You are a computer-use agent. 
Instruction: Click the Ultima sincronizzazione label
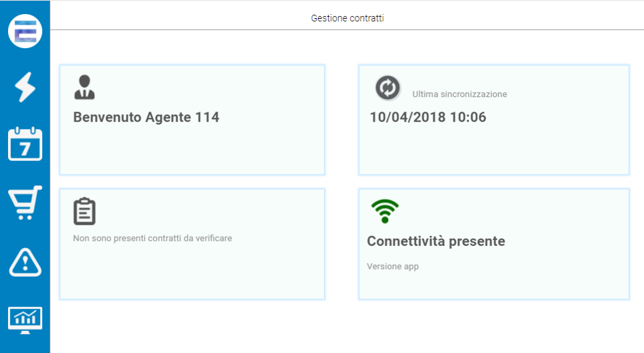tap(460, 94)
